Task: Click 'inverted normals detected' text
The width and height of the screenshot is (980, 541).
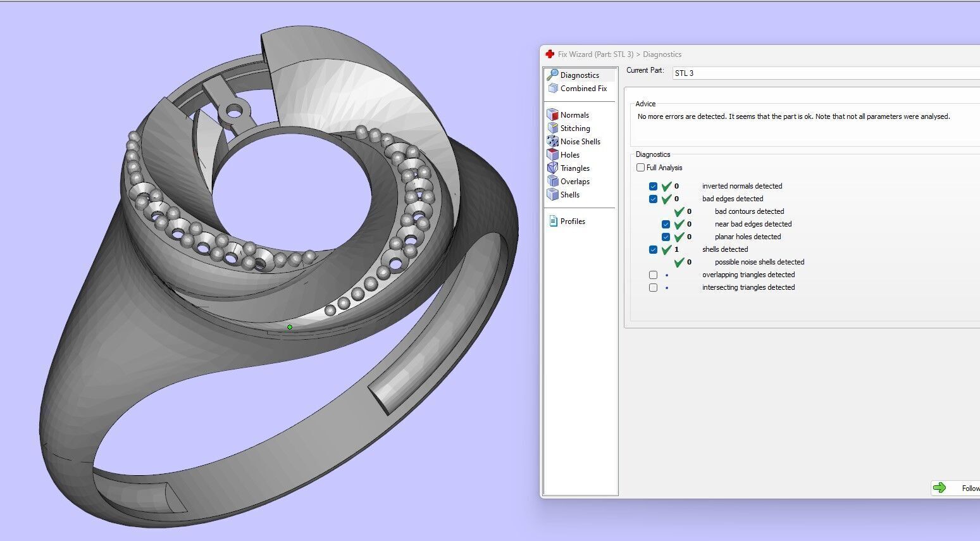Action: tap(742, 186)
